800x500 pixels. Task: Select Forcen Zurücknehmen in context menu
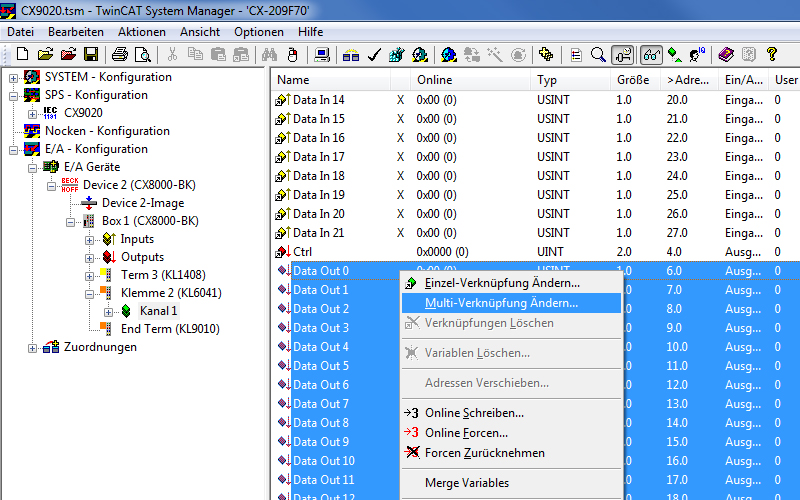click(511, 453)
